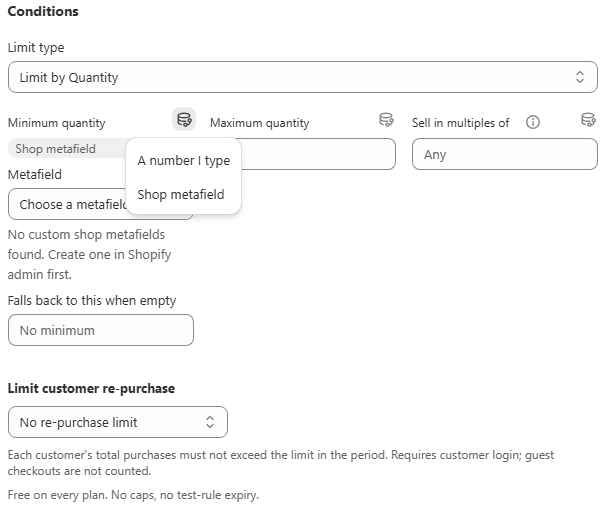
Task: Click the Sell in multiples data source icon
Action: pyautogui.click(x=588, y=120)
